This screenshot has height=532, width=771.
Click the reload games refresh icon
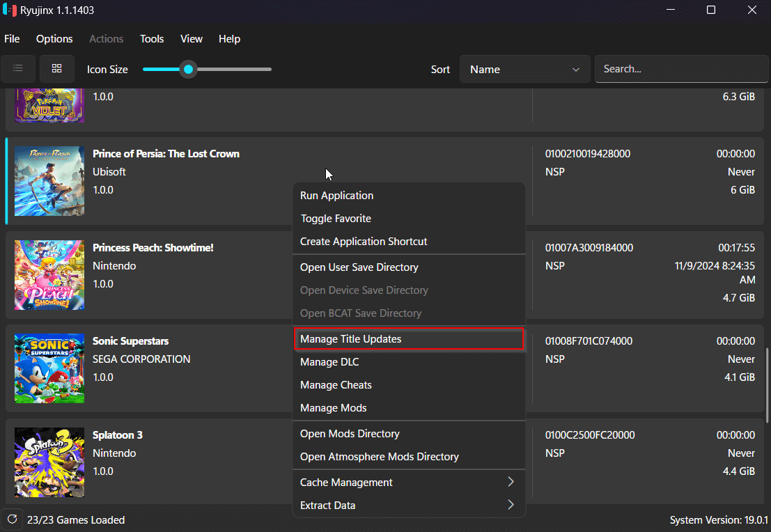(x=13, y=519)
